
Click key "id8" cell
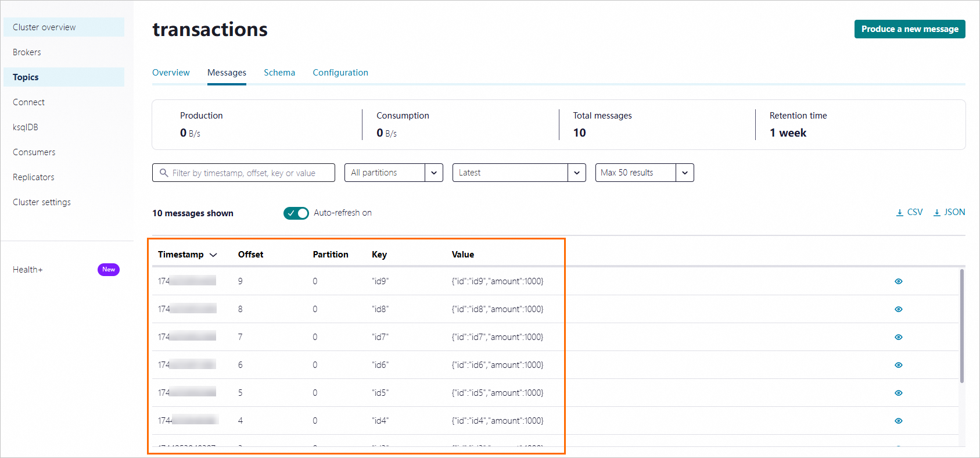click(x=380, y=309)
